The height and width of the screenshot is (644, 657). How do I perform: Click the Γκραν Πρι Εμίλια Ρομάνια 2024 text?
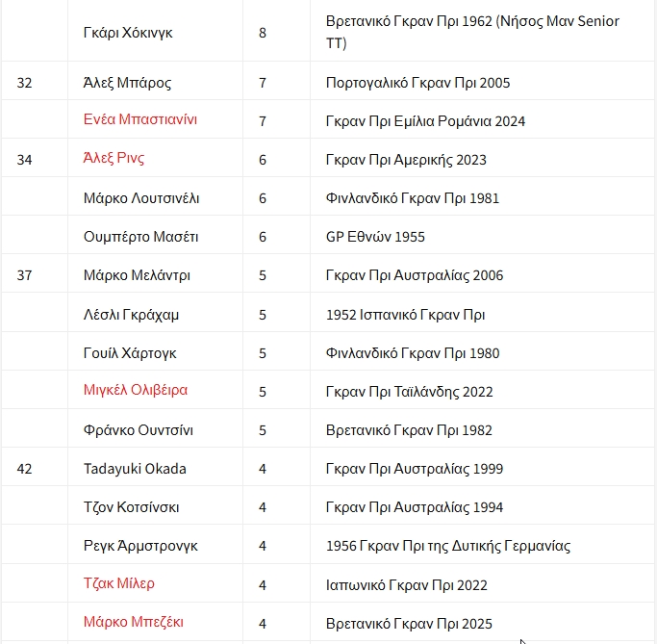425,121
